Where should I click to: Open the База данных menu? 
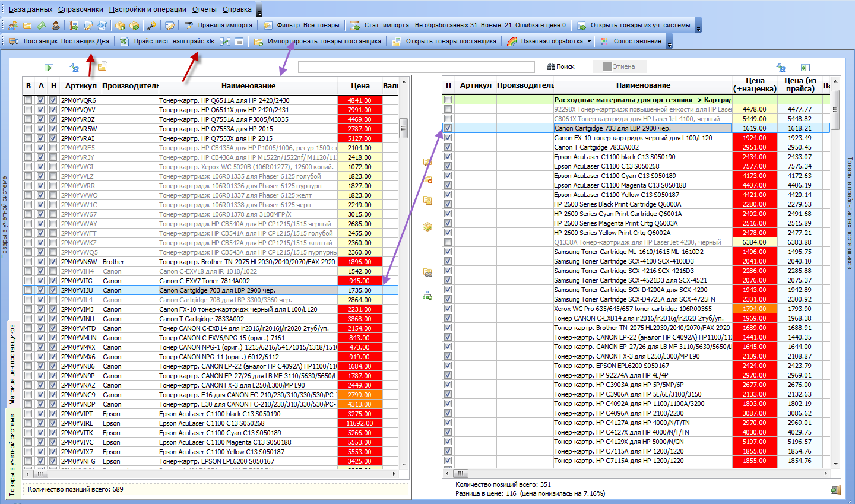click(x=30, y=9)
